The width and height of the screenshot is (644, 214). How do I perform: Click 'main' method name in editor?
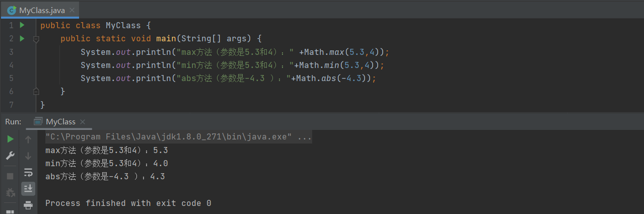166,38
